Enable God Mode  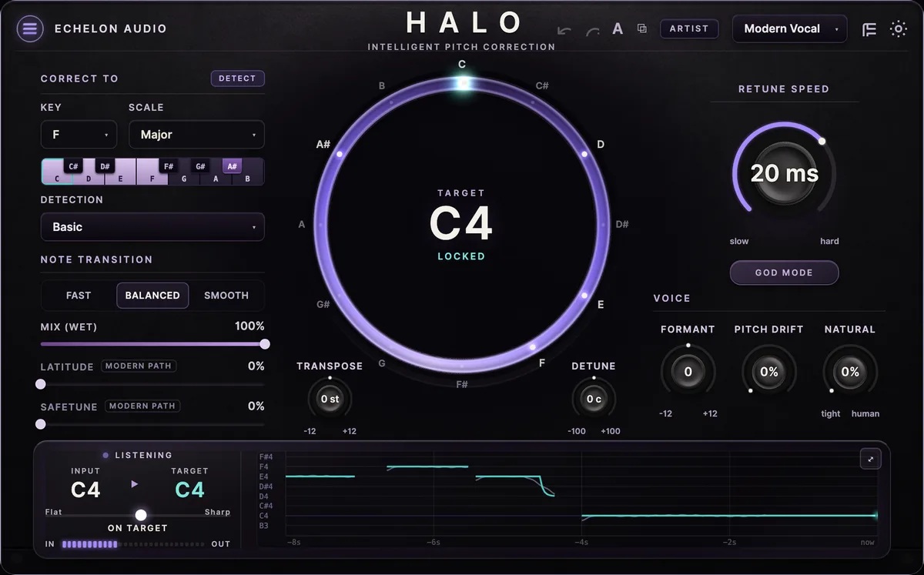[784, 272]
